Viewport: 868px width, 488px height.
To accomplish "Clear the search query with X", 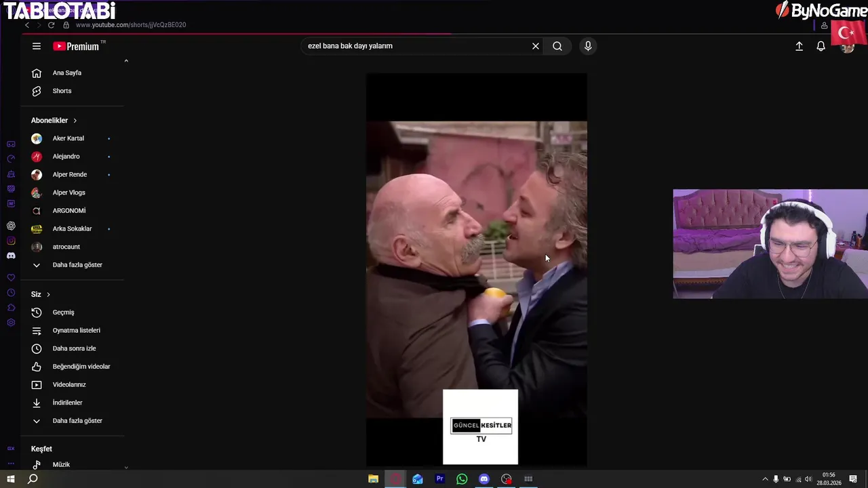I will coord(536,46).
